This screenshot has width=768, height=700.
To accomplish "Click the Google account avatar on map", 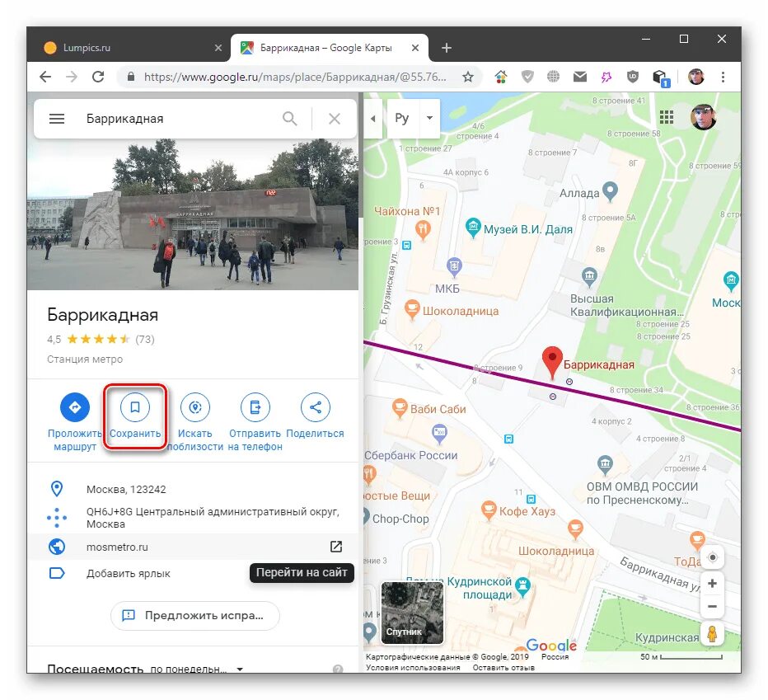I will 704,118.
